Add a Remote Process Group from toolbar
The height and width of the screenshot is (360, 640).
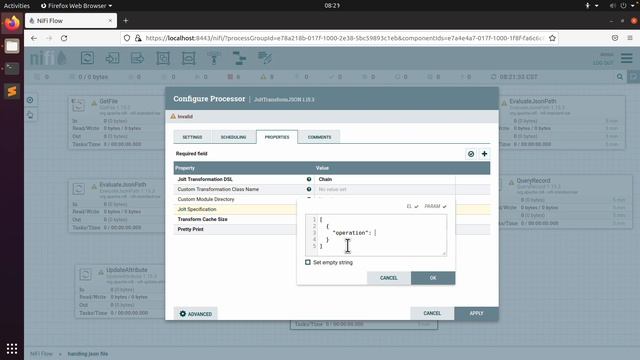pyautogui.click(x=188, y=58)
